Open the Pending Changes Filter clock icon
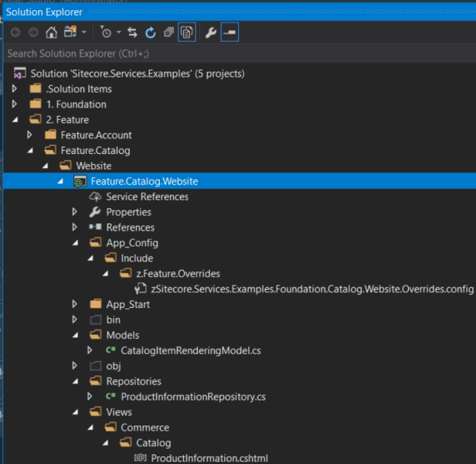The width and height of the screenshot is (476, 464). (105, 32)
